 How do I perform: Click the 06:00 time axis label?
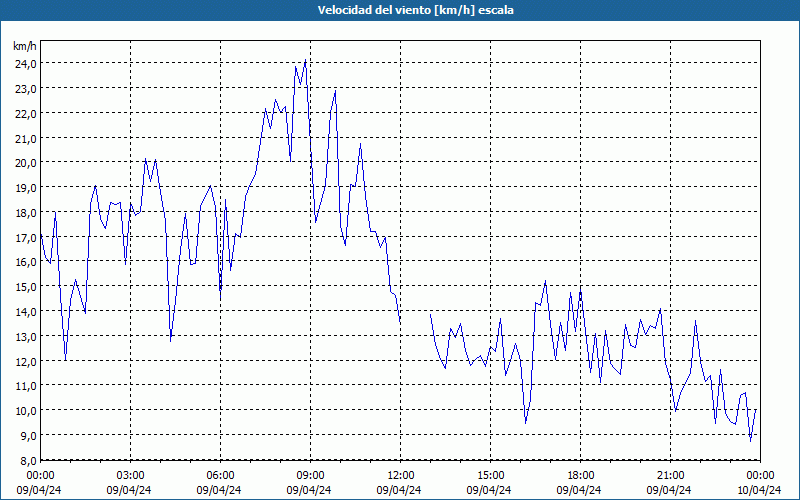(220, 476)
